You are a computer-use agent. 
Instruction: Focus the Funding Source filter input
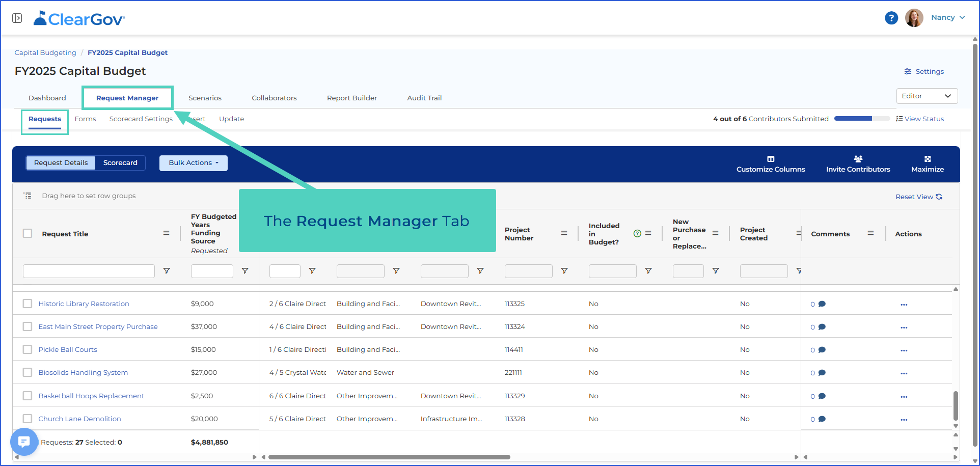(212, 271)
